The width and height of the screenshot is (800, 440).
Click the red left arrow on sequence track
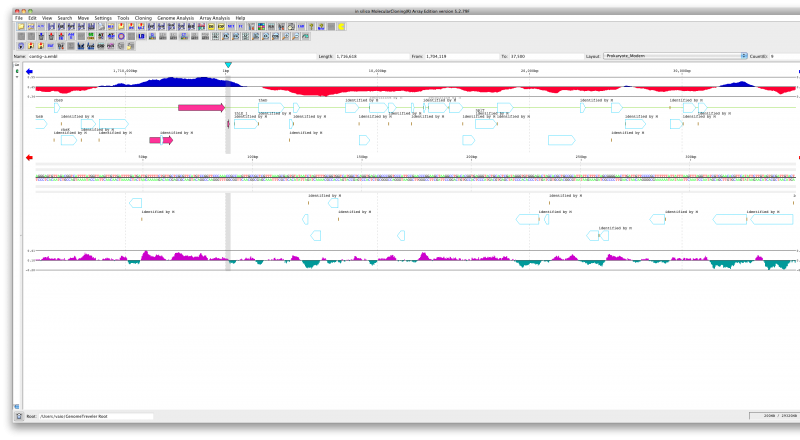(29, 158)
